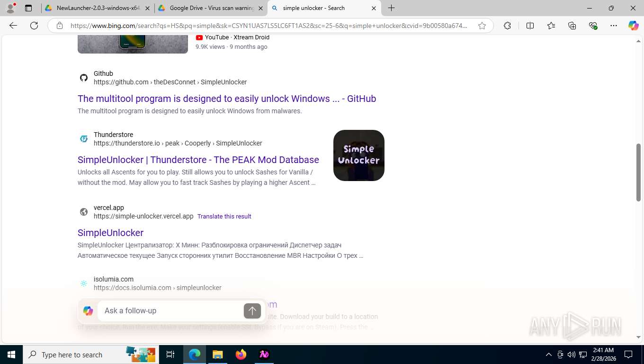Image resolution: width=644 pixels, height=364 pixels.
Task: Click the Thunderstore favicon icon
Action: [x=84, y=139]
